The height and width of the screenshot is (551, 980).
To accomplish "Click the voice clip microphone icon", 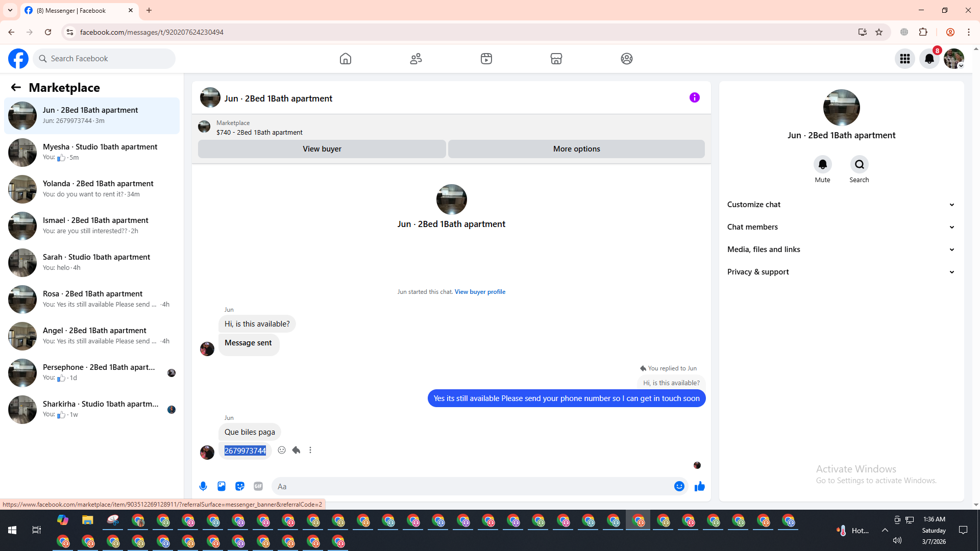I will click(x=203, y=486).
